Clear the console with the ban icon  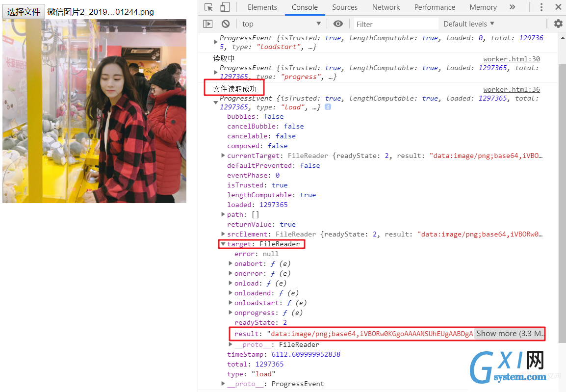tap(226, 24)
